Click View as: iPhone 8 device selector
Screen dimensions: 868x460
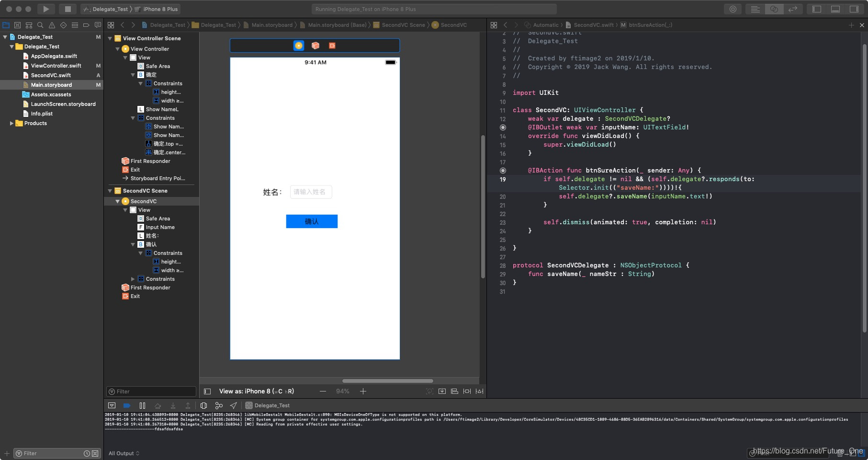click(x=257, y=391)
